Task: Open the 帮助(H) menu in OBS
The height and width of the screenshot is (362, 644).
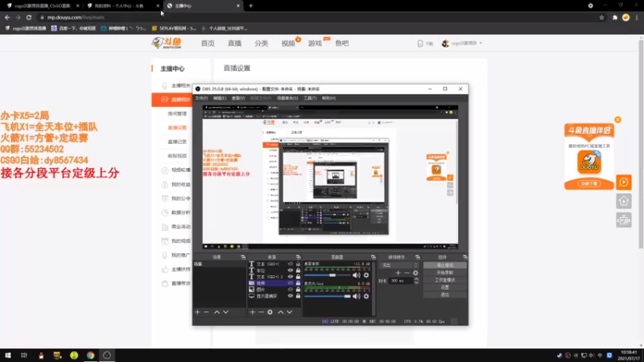Action: click(328, 98)
